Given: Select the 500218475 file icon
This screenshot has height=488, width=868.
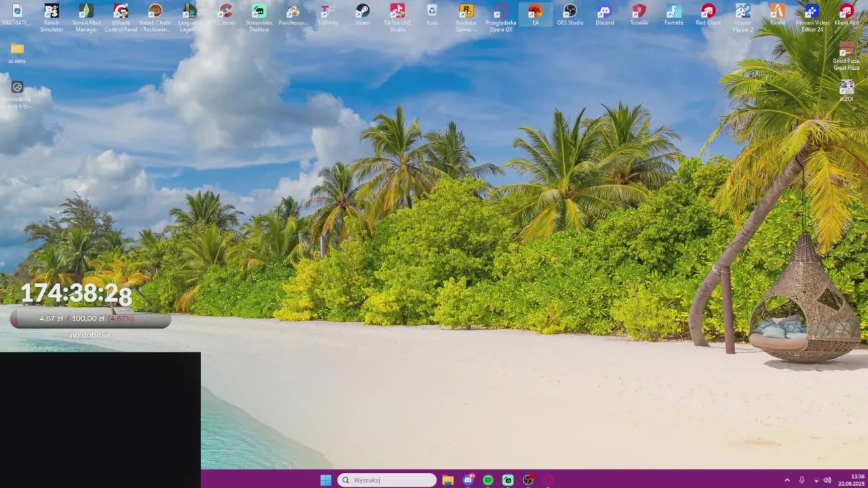Looking at the screenshot, I should click(17, 15).
